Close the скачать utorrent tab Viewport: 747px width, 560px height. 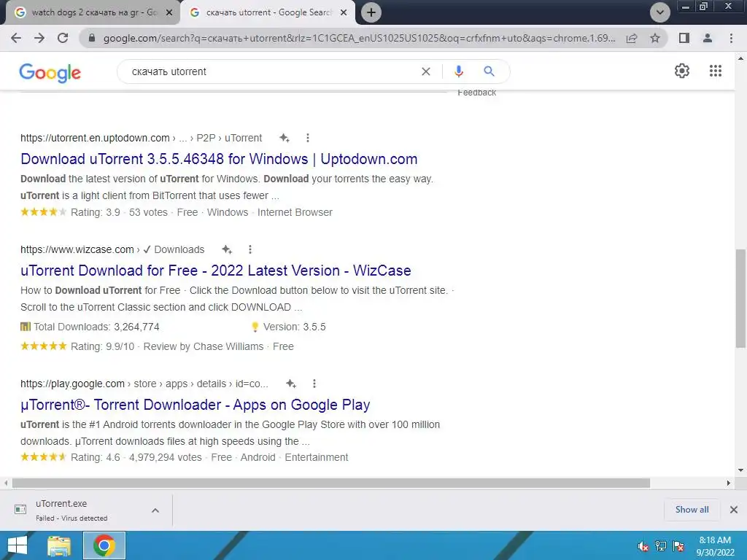(344, 13)
